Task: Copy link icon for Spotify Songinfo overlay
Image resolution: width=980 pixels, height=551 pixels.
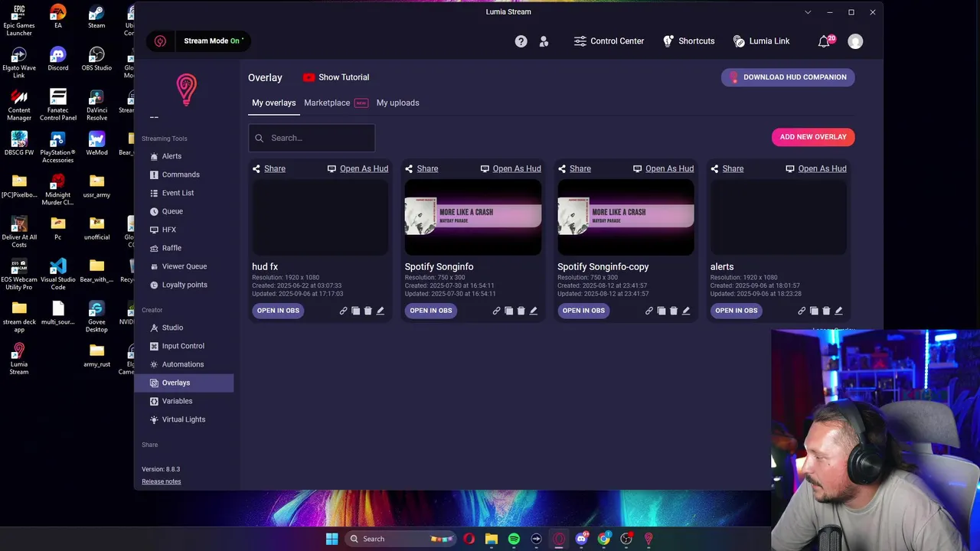Action: pyautogui.click(x=496, y=311)
